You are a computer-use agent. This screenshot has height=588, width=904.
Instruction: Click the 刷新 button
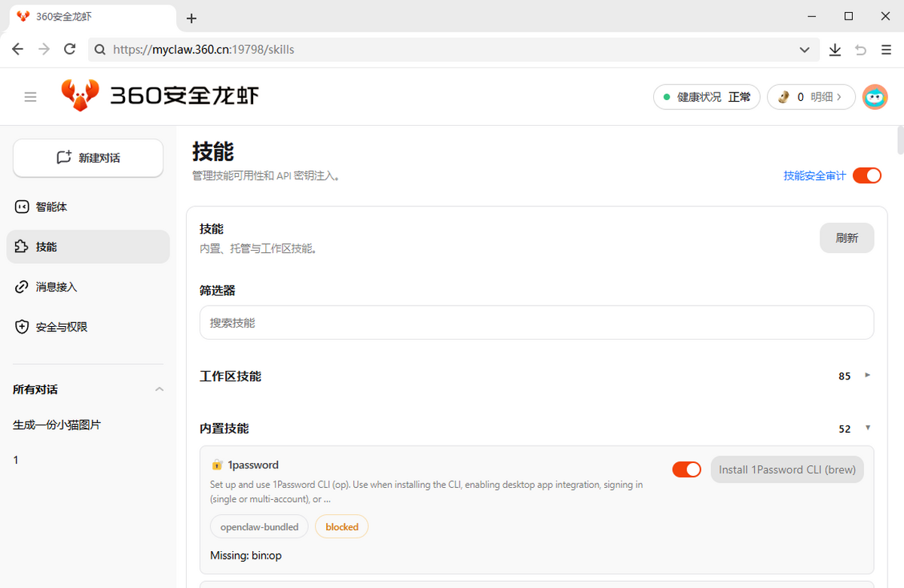pos(847,238)
